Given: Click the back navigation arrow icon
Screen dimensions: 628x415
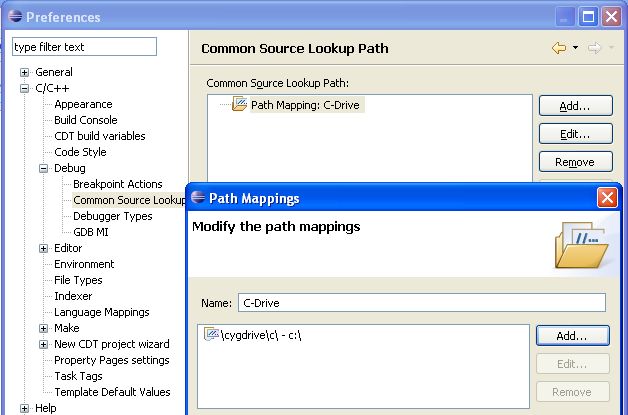Looking at the screenshot, I should point(559,48).
